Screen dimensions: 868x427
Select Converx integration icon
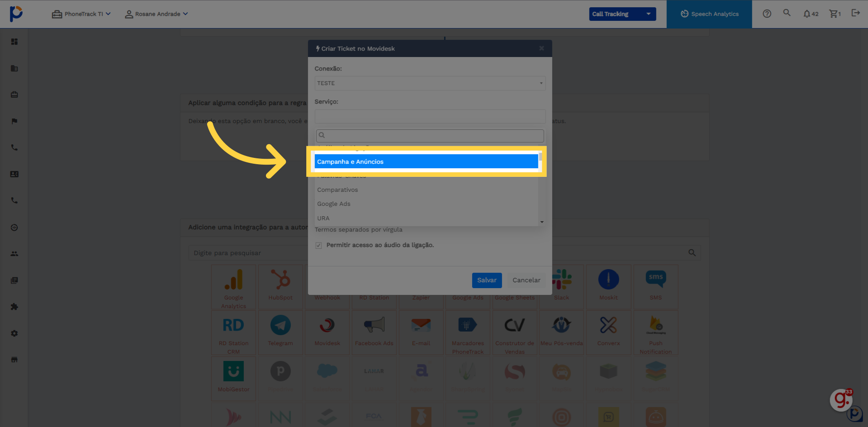pos(608,333)
